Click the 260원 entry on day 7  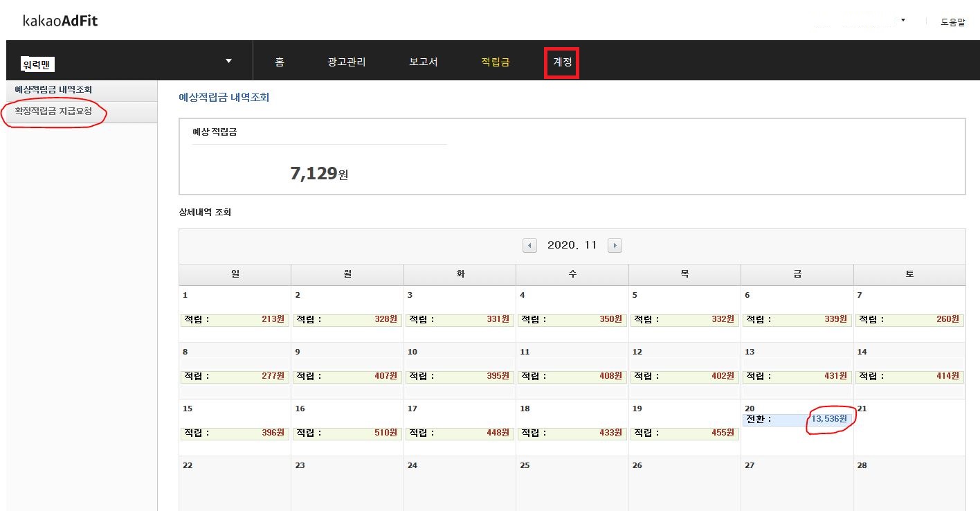click(x=910, y=320)
